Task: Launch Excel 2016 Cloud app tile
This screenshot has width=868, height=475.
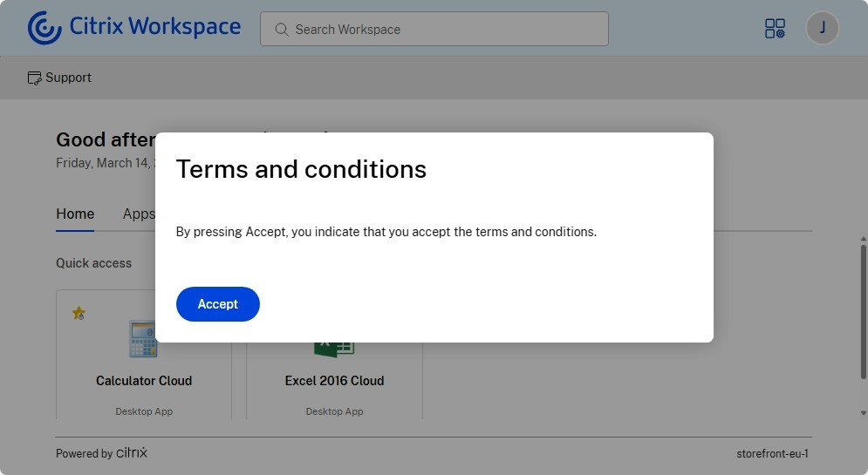Action: 334,381
